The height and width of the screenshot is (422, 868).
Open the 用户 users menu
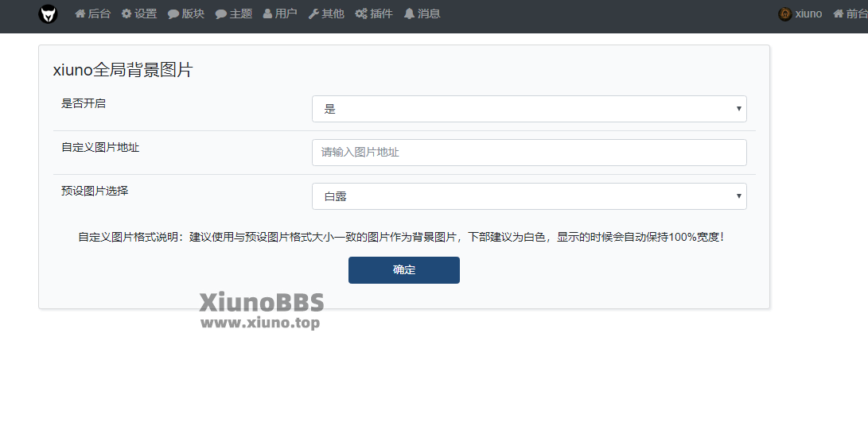[280, 14]
